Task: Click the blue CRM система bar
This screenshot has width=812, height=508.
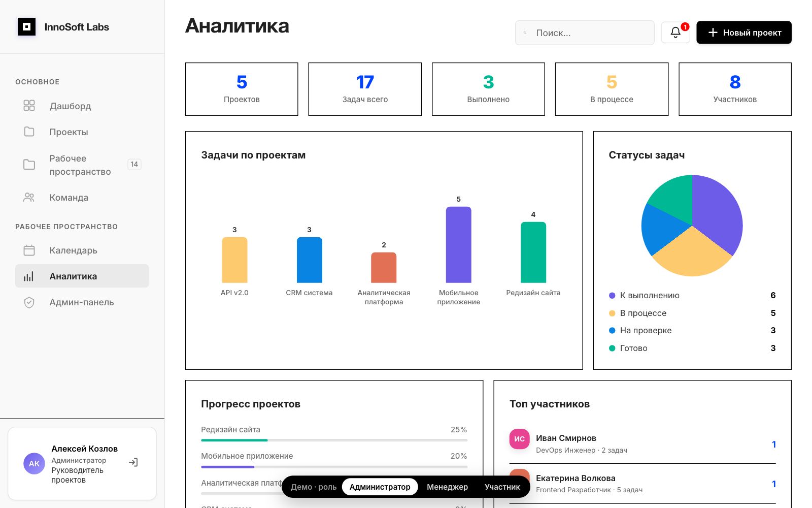Action: pyautogui.click(x=309, y=260)
